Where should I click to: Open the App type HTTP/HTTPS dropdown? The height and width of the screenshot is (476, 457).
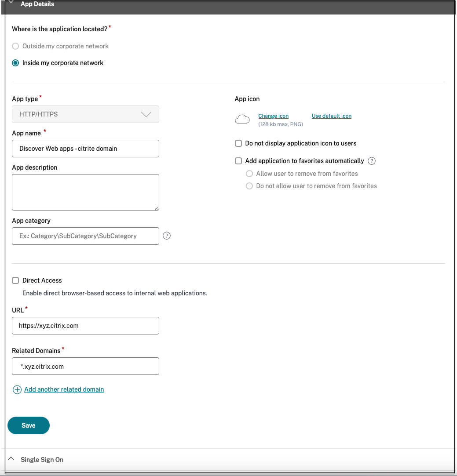[x=85, y=114]
